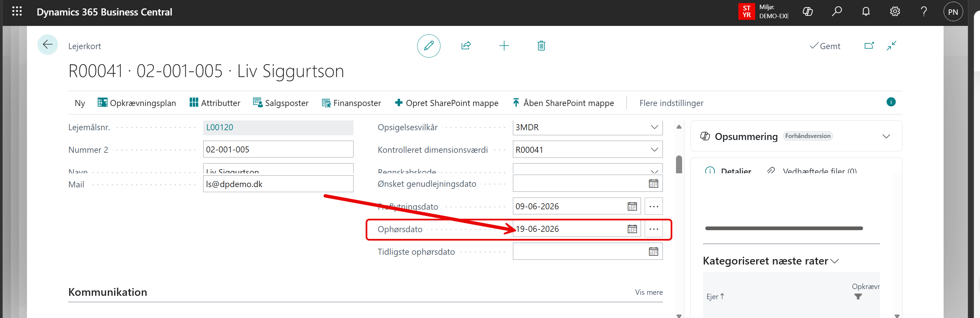This screenshot has width=980, height=318.
Task: Create a new record with plus icon
Action: [504, 46]
